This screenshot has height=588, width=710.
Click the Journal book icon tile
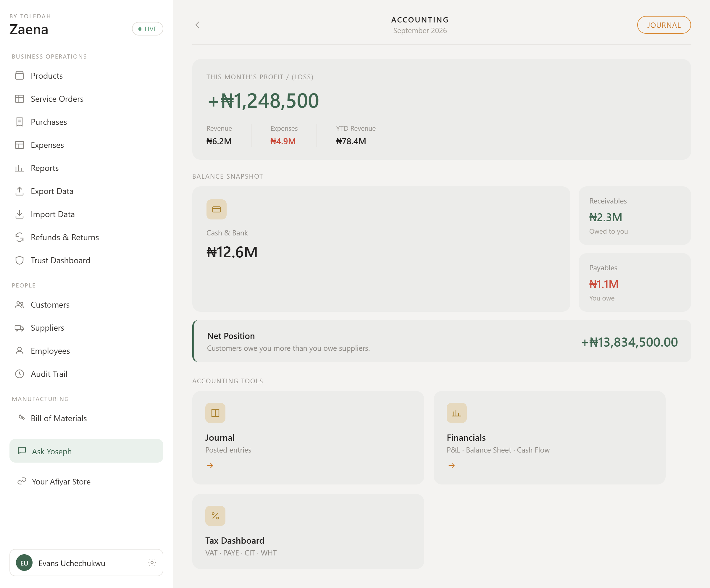point(215,413)
